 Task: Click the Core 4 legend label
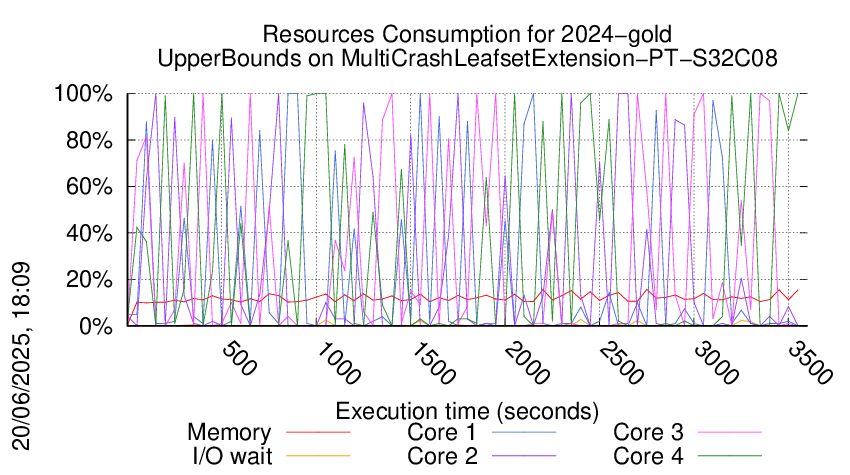(x=648, y=456)
